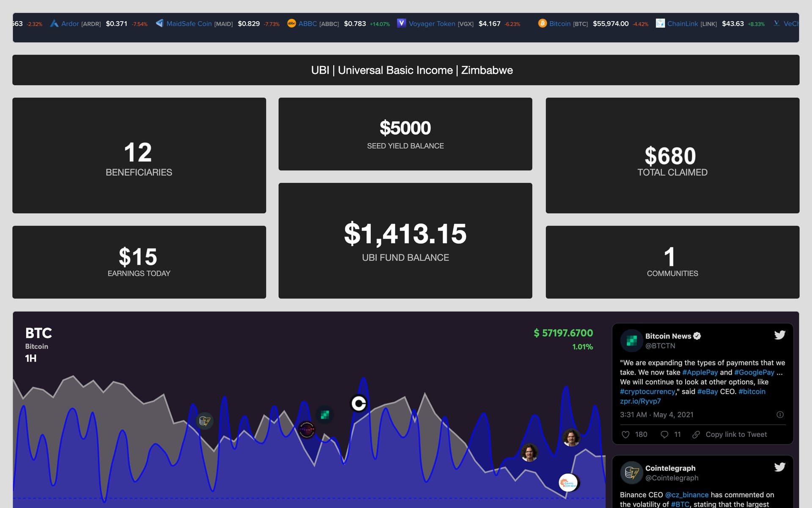Click the orange Bitcoin logo in ticker
Viewport: 812px width, 508px height.
[542, 23]
